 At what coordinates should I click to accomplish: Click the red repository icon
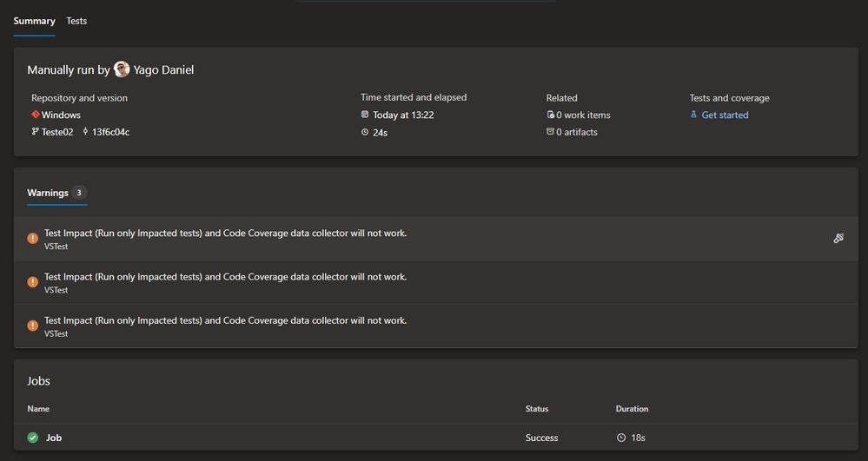tap(36, 115)
